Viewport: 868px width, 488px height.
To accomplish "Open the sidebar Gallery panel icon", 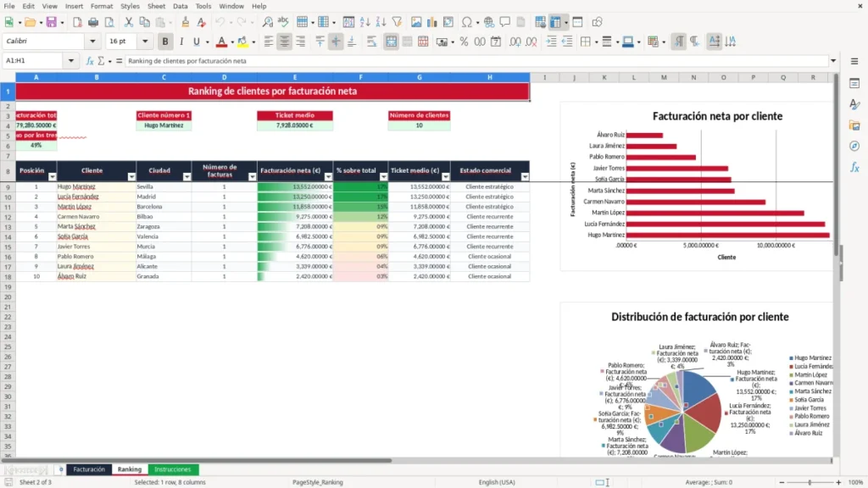I will pyautogui.click(x=854, y=125).
